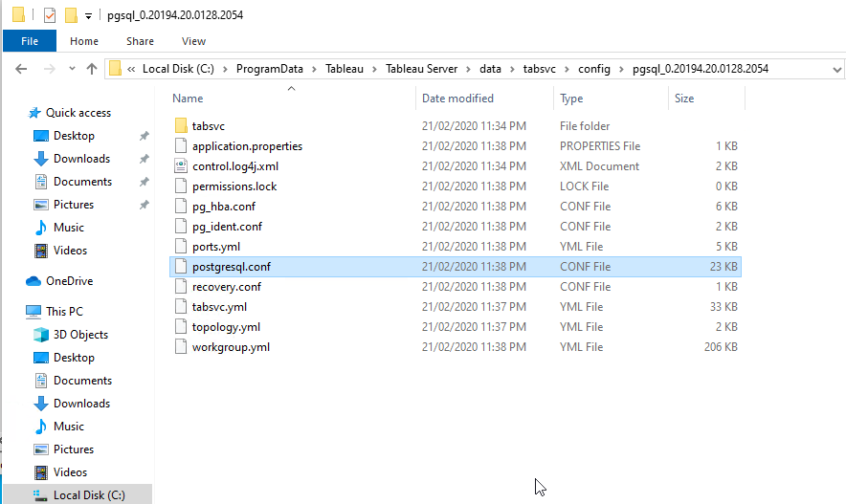The width and height of the screenshot is (846, 504).
Task: Sort by the Name column header
Action: (188, 99)
